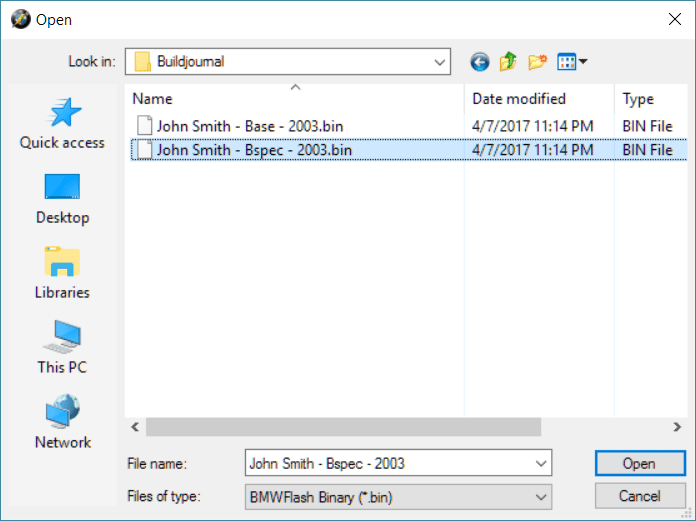696x521 pixels.
Task: Go up one folder level
Action: [x=508, y=62]
